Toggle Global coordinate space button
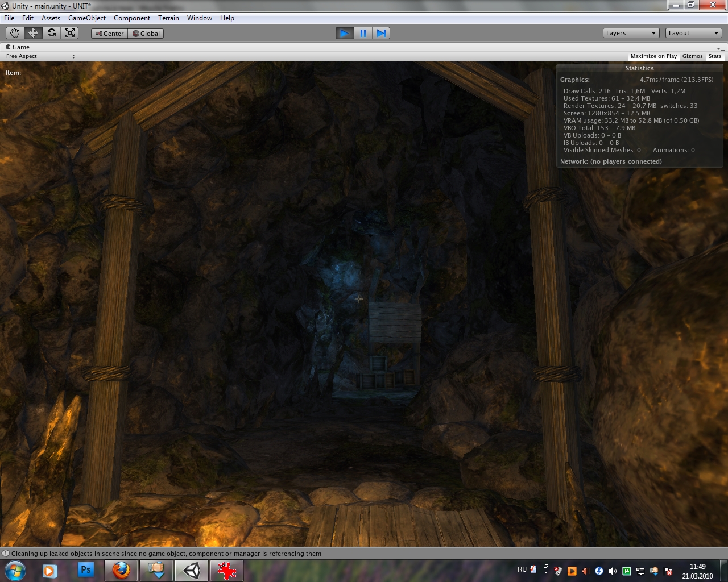The width and height of the screenshot is (728, 582). coord(146,34)
